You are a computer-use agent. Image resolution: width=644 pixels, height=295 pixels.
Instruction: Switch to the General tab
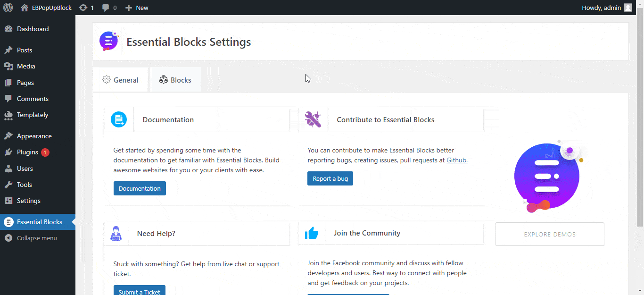(120, 80)
